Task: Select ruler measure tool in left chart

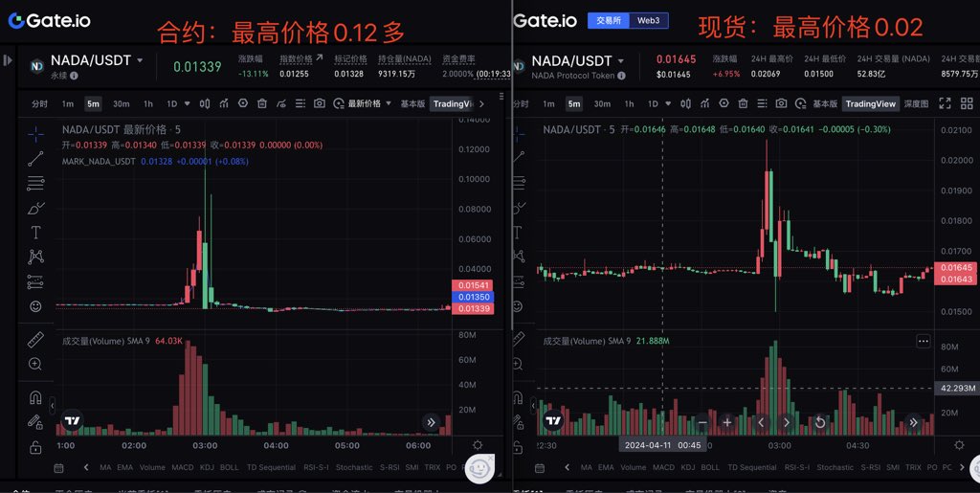Action: pos(35,339)
